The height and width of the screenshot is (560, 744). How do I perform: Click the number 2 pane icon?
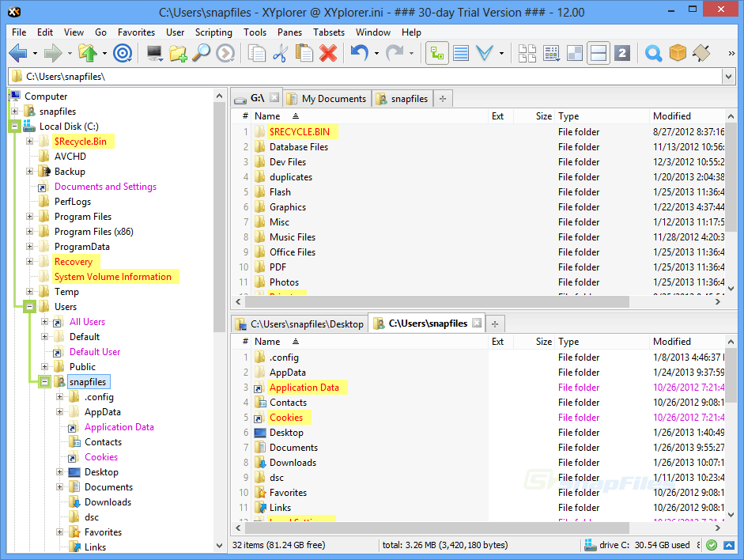point(622,53)
